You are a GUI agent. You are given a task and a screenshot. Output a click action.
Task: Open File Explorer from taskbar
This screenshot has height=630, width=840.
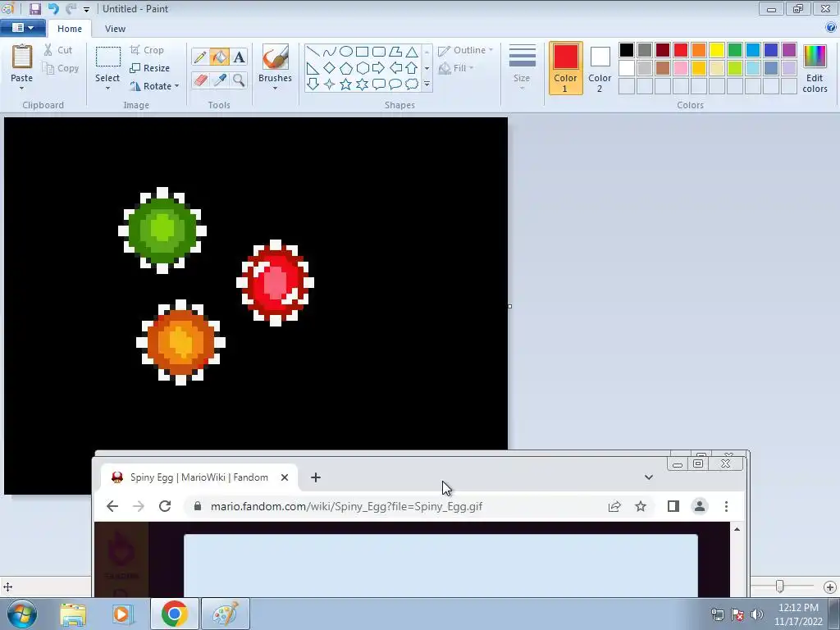pos(73,614)
